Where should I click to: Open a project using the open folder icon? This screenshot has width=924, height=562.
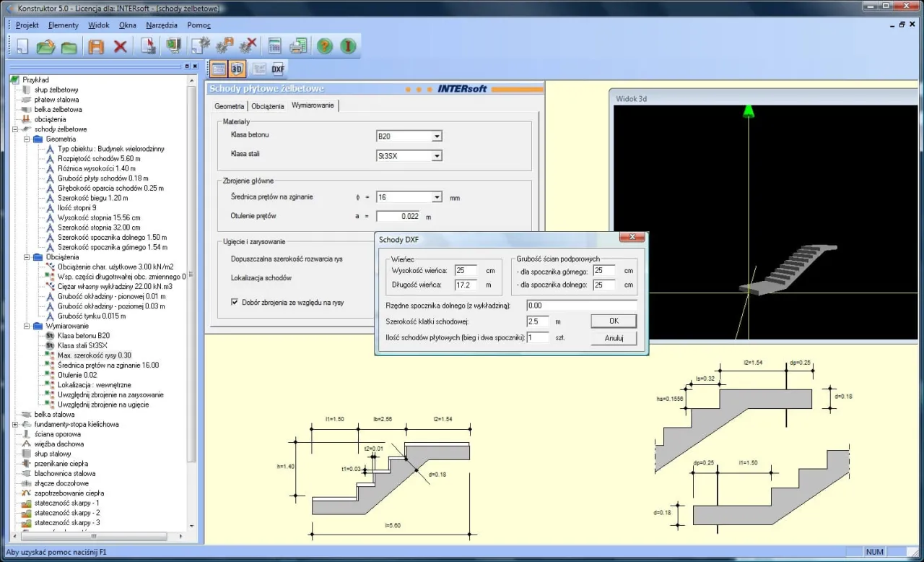[46, 46]
